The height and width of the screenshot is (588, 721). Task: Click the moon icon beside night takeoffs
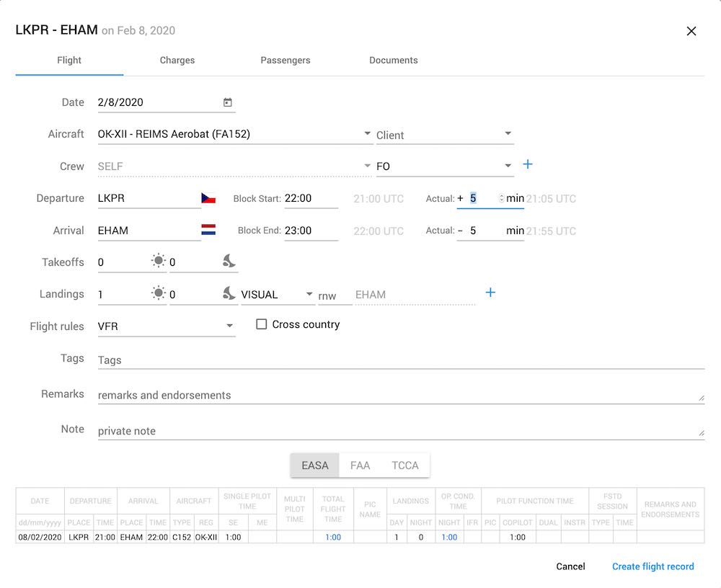click(229, 261)
